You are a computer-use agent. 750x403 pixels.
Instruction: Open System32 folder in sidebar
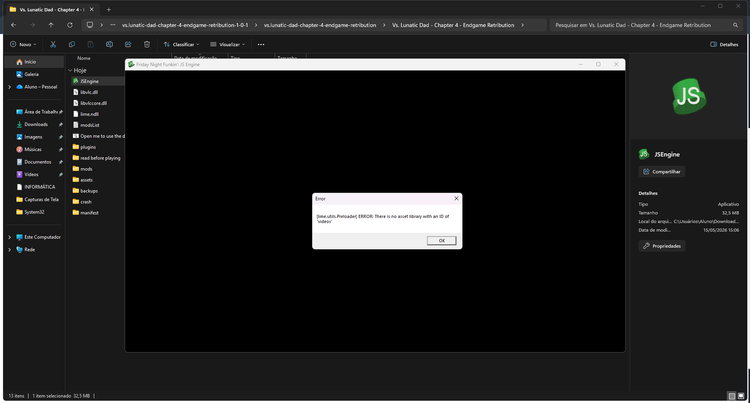33,212
